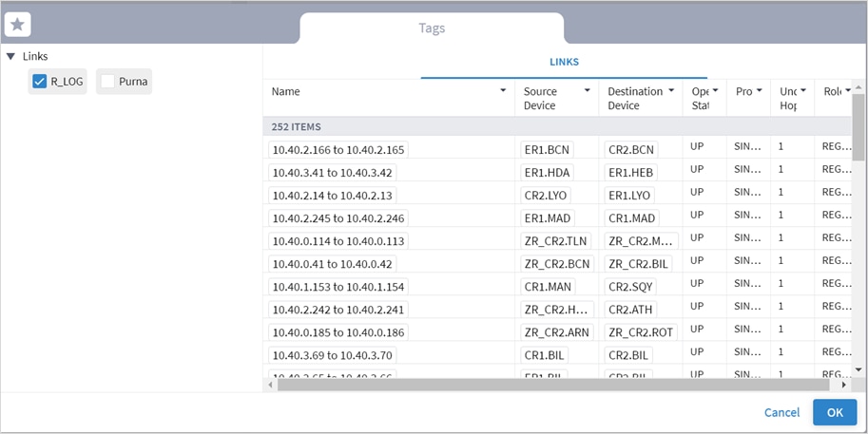
Task: Click destination device CR2.BIL
Action: pos(628,355)
